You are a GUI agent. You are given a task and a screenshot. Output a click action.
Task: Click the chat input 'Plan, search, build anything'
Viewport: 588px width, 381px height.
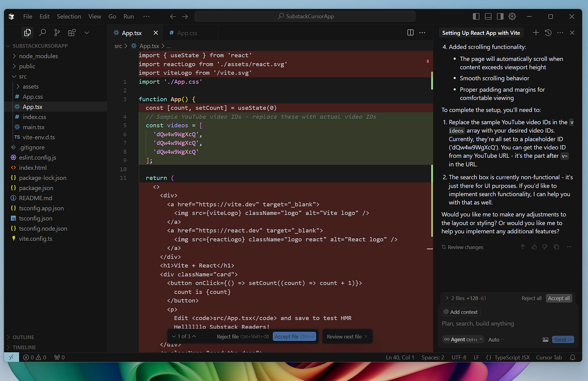[x=478, y=324]
